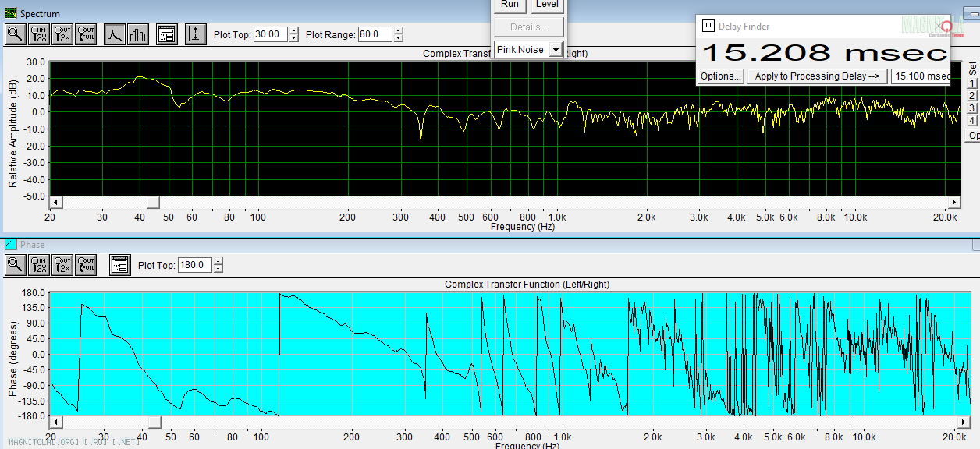This screenshot has width=980, height=449.
Task: Decrease Phase Plot Top value with down arrow
Action: tap(218, 269)
